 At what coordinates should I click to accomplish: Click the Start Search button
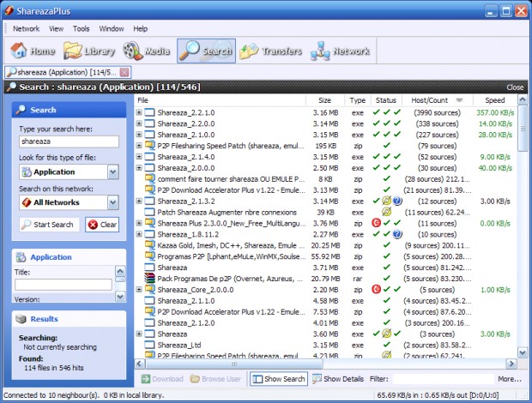(49, 225)
